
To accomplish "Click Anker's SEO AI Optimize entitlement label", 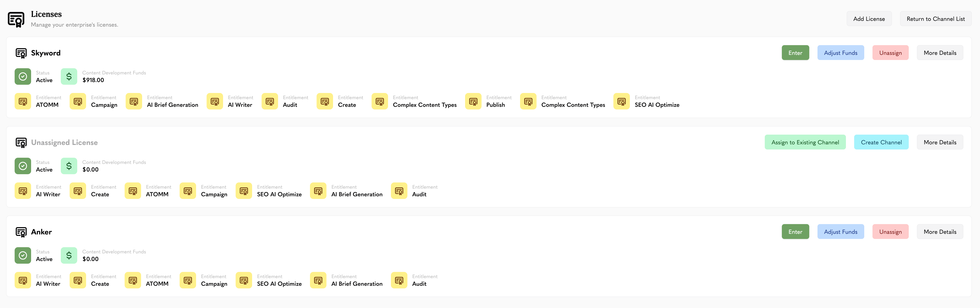I will click(x=279, y=284).
